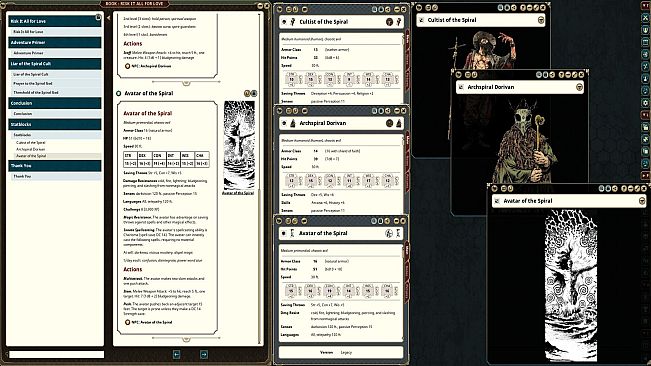Viewport: 651px width, 366px height.
Task: Click Avatar sheet STR score box
Action: coord(291,291)
